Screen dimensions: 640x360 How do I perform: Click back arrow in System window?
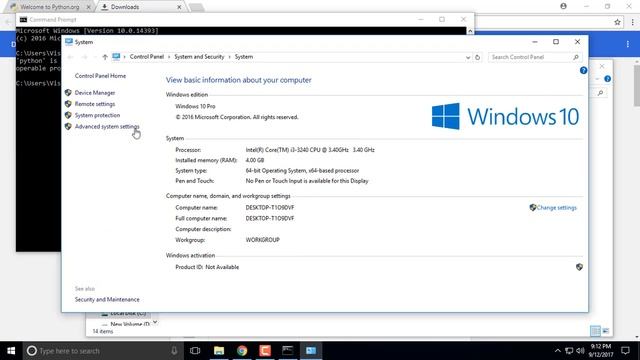pyautogui.click(x=70, y=57)
